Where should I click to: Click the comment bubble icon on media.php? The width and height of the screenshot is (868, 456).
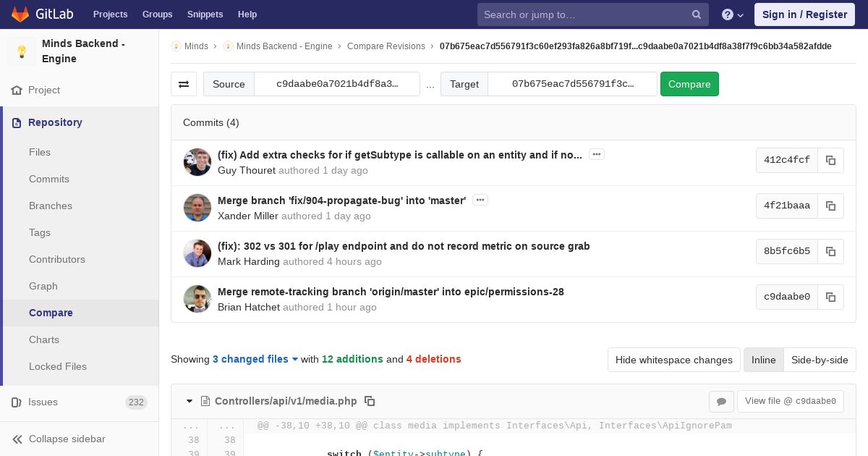coord(721,401)
